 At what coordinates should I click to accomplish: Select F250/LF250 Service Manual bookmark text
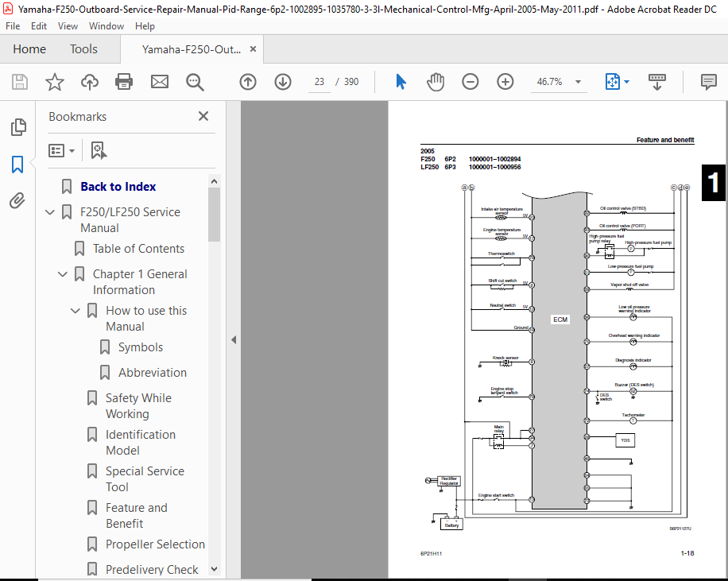[130, 220]
